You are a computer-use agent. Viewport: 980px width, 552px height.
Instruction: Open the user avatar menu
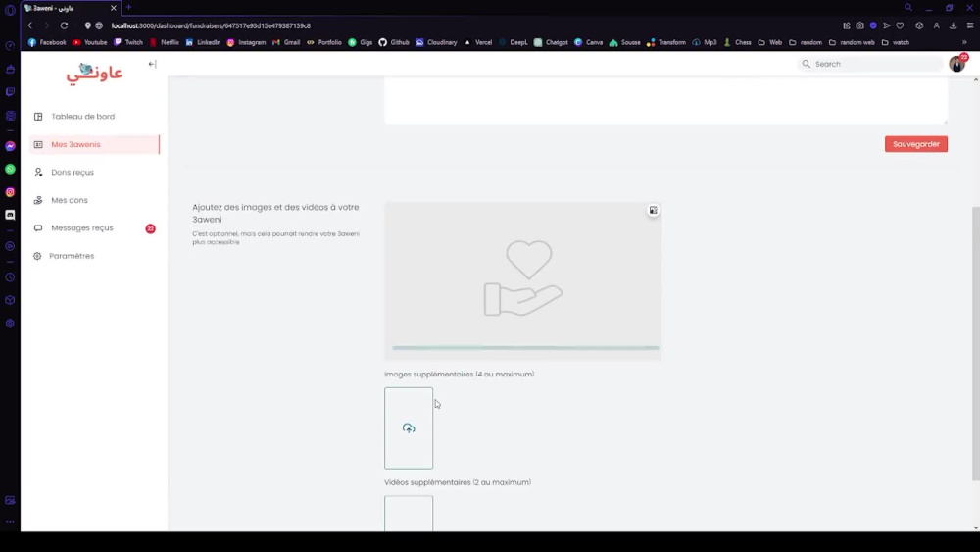(956, 63)
